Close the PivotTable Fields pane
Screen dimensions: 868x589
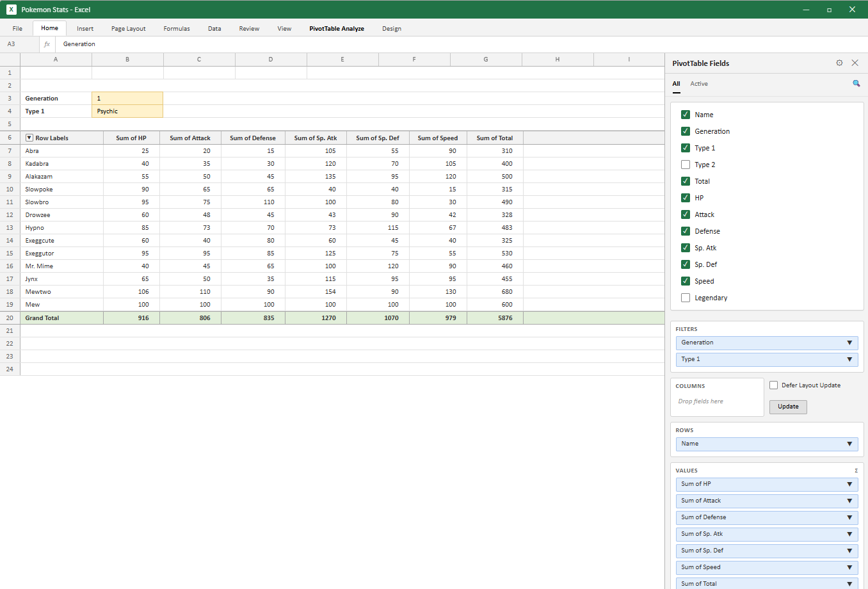(x=855, y=63)
